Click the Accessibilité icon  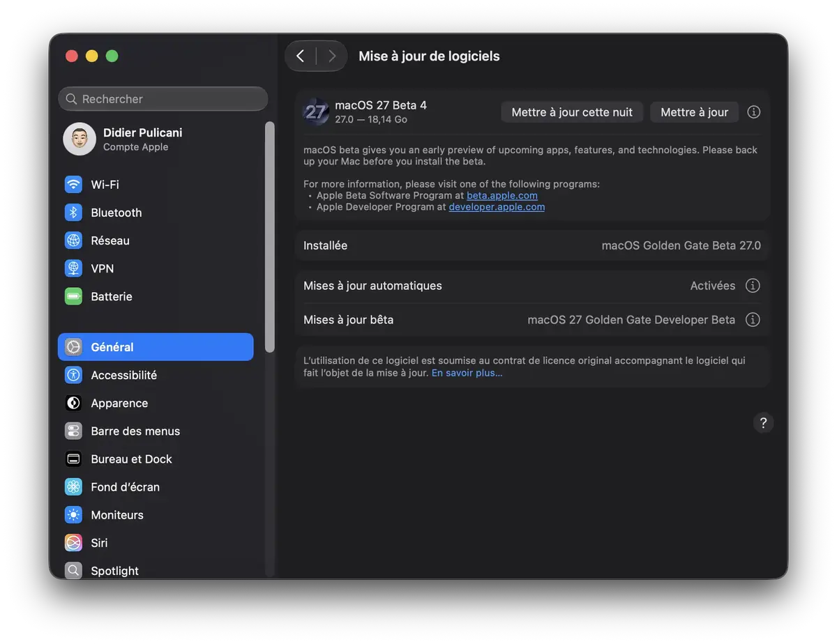pyautogui.click(x=73, y=375)
